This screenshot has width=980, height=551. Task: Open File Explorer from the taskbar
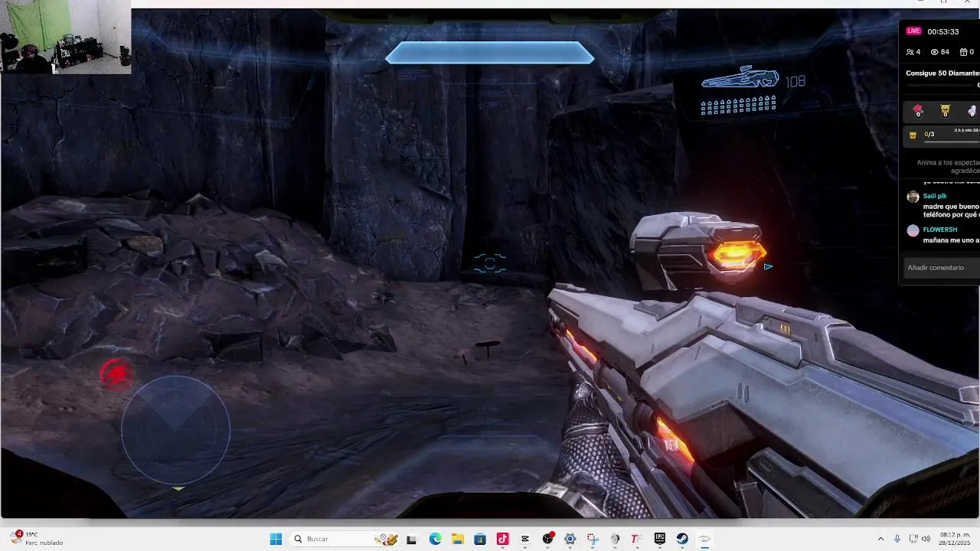[x=458, y=539]
